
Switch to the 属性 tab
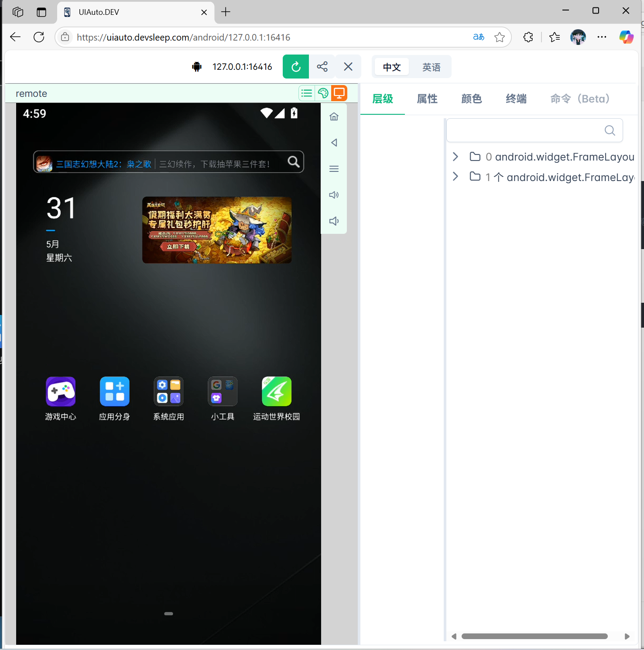point(427,99)
